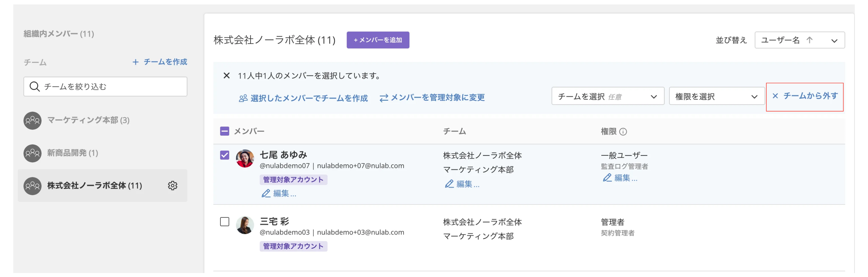The height and width of the screenshot is (277, 868).
Task: Click the 株式会社ヌーラボ全体 sidebar team icon
Action: pos(32,186)
